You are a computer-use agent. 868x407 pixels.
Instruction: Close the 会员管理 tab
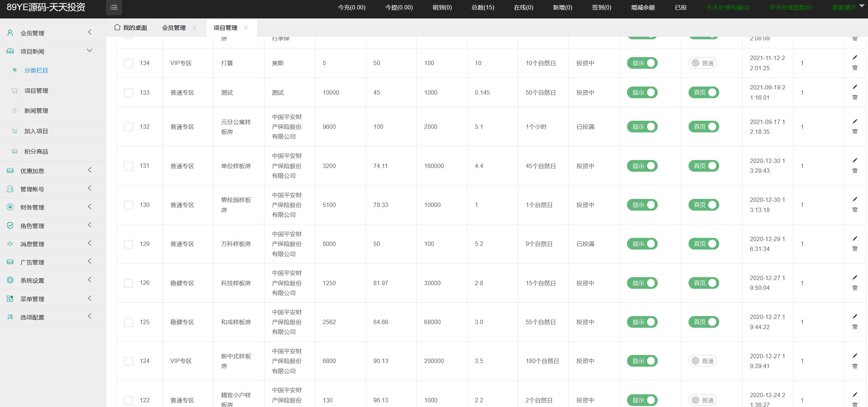(194, 28)
